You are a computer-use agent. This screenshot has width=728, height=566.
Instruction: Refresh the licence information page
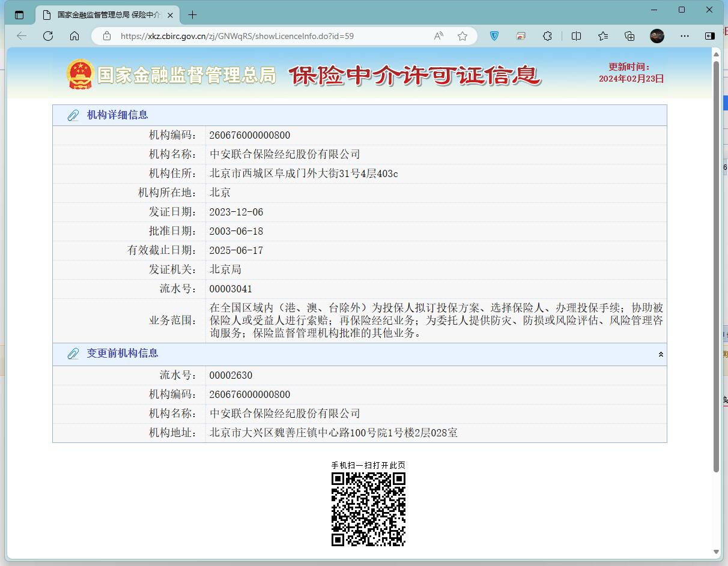(48, 36)
